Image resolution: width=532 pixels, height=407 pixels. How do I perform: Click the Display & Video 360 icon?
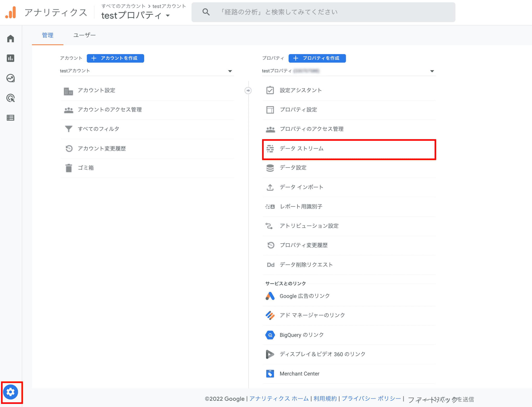(x=270, y=354)
